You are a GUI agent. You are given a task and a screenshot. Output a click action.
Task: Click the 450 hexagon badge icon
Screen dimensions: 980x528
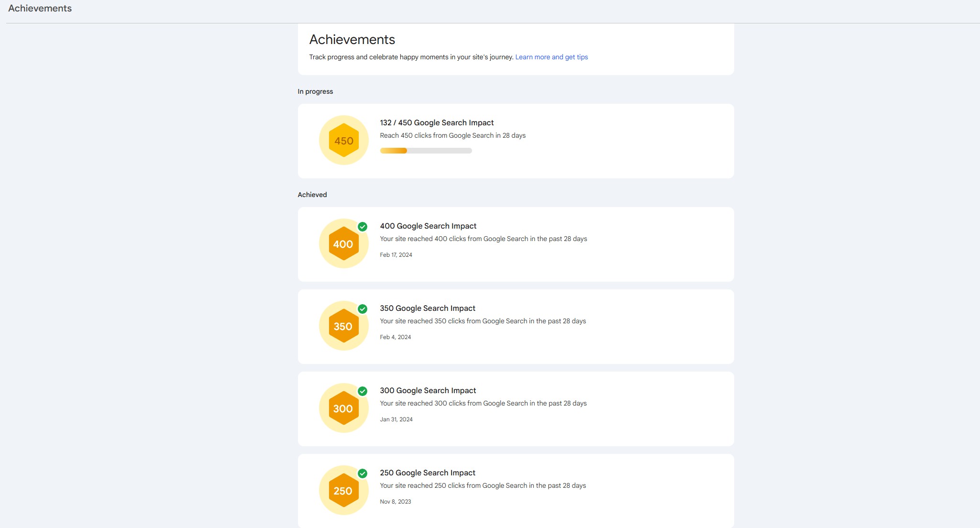(x=343, y=141)
